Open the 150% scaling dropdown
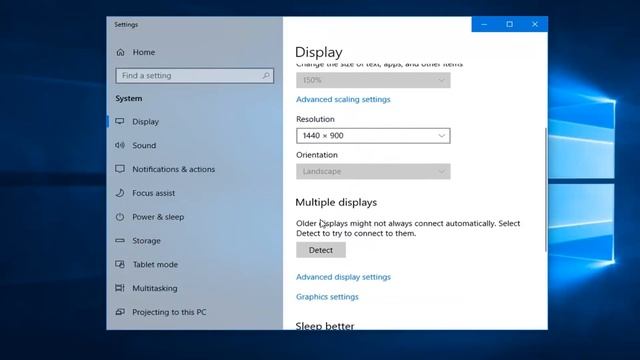The width and height of the screenshot is (640, 360). pyautogui.click(x=373, y=80)
